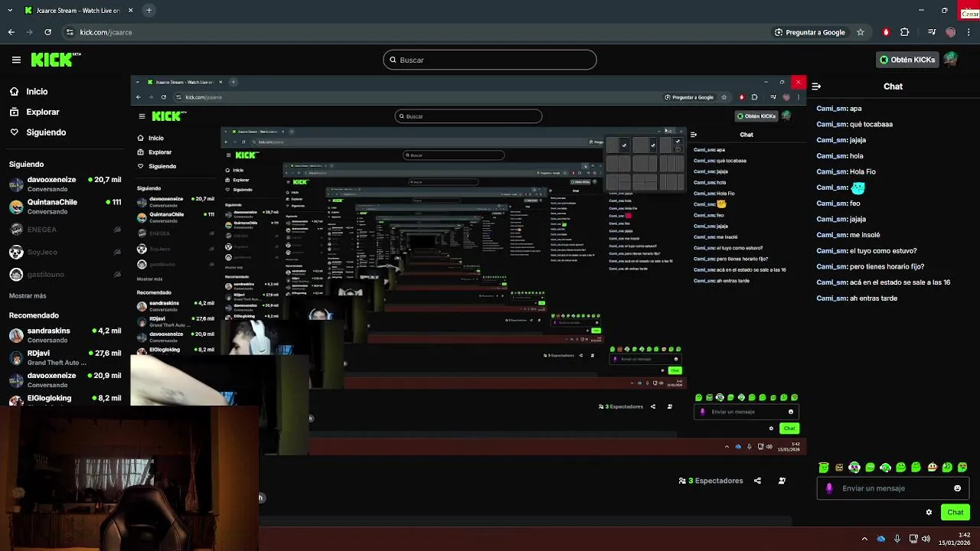Expand the list with Mostrar más
The height and width of the screenshot is (551, 980).
28,295
